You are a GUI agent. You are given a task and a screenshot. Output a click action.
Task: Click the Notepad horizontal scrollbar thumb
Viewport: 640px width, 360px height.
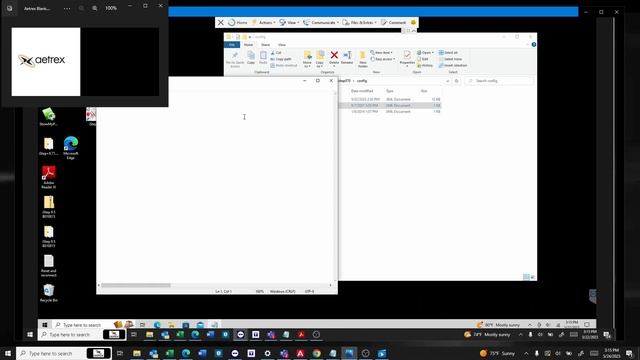[x=136, y=285]
